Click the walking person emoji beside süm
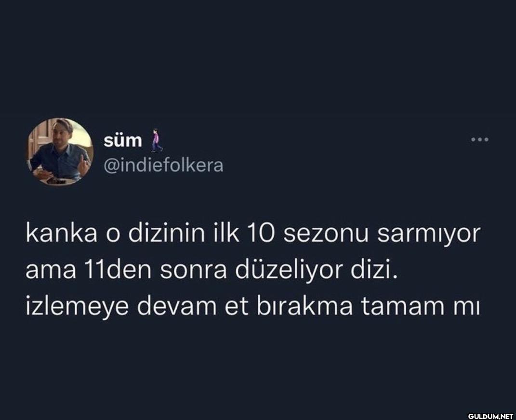516x420 pixels. 156,141
